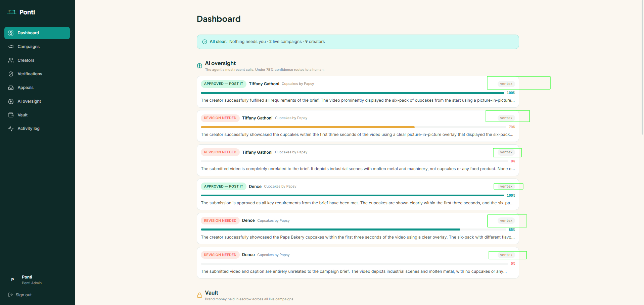644x305 pixels.
Task: Click the Appeals inbox icon
Action: pos(11,88)
